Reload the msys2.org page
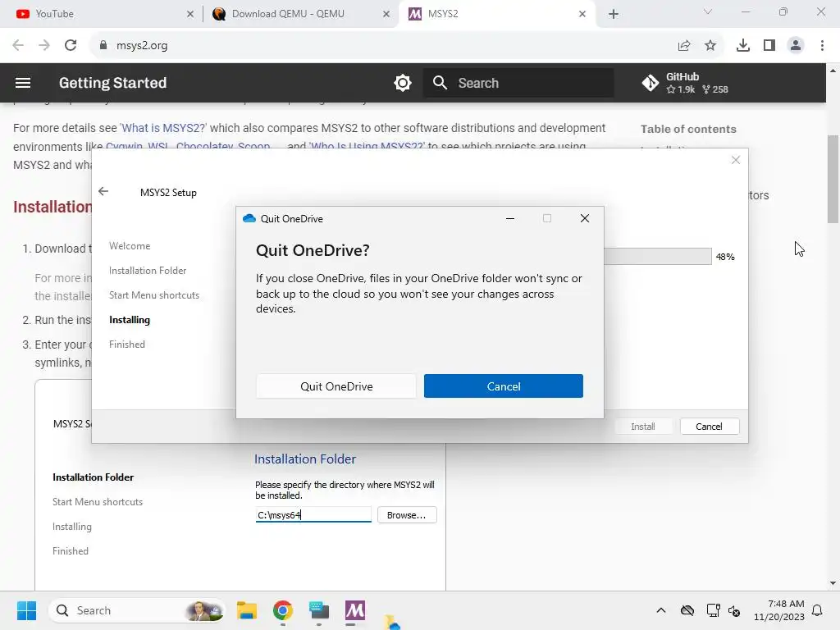The height and width of the screenshot is (630, 840). 71,46
